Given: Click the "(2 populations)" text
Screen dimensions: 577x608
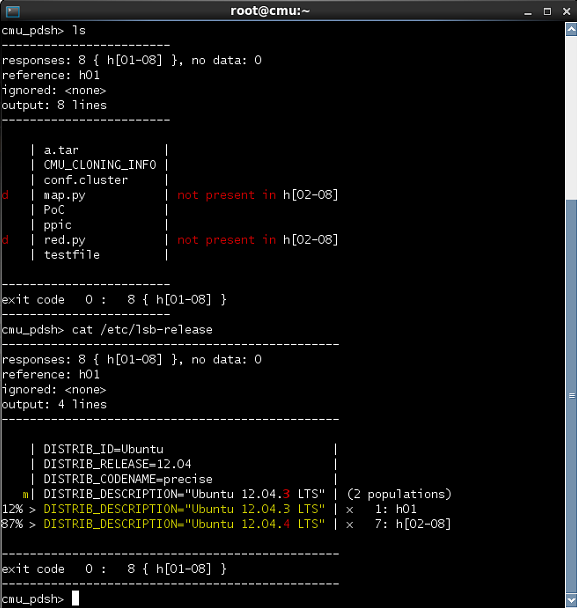Looking at the screenshot, I should [x=399, y=494].
